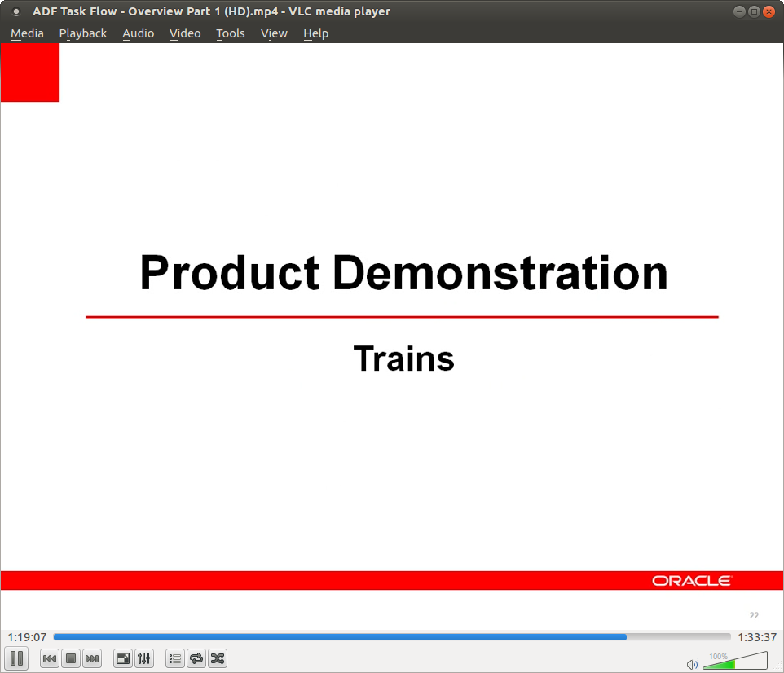Viewport: 784px width, 673px height.
Task: Open the Tools menu
Action: pos(230,33)
